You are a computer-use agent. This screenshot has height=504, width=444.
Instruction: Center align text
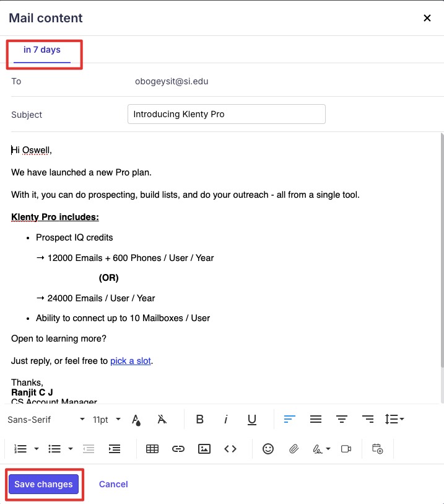(342, 419)
